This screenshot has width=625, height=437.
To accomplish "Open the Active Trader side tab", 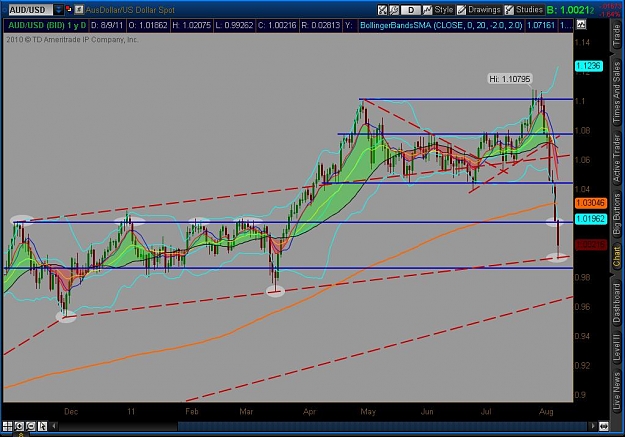I will coord(617,158).
